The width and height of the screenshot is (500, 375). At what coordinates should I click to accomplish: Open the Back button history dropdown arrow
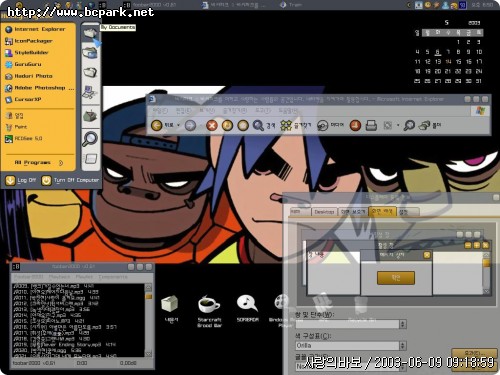pos(178,125)
